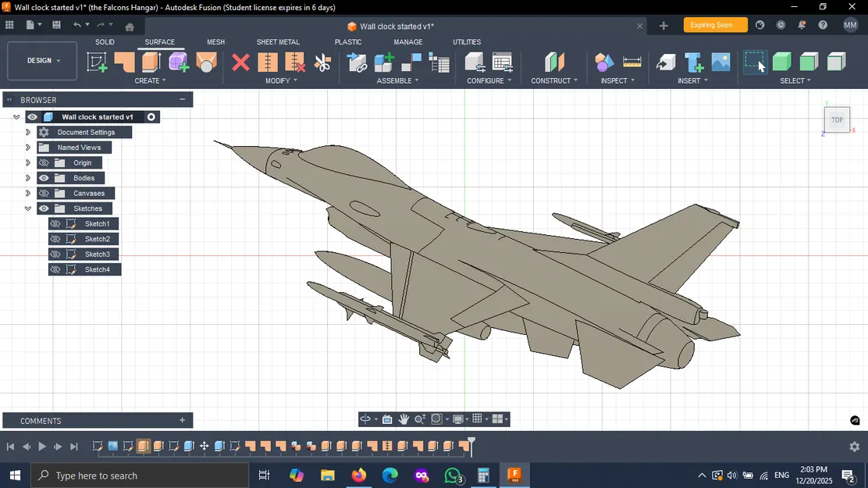868x488 pixels.
Task: Select the Pan hand tool
Action: coord(404,419)
